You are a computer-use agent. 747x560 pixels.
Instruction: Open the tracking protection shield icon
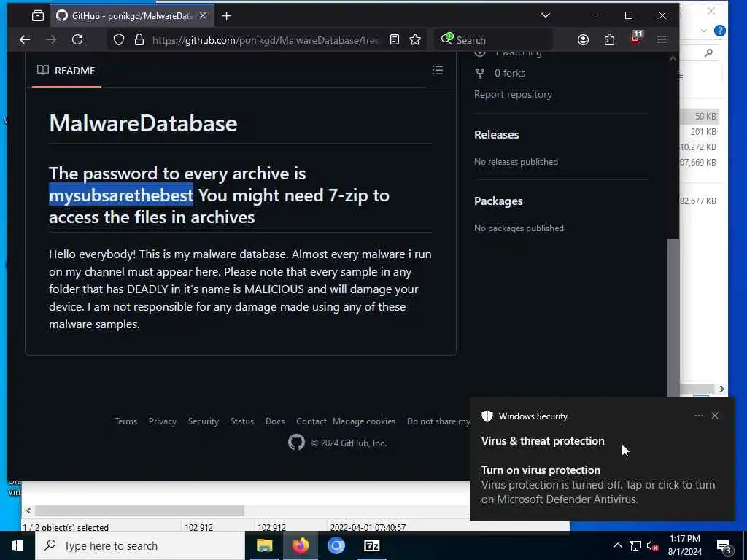click(x=119, y=40)
